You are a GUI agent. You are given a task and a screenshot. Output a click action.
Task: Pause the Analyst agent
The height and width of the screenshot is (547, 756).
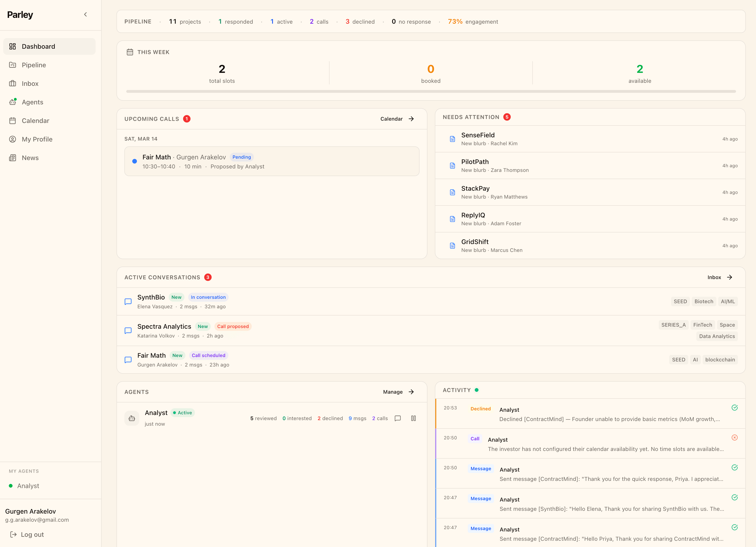coord(413,418)
